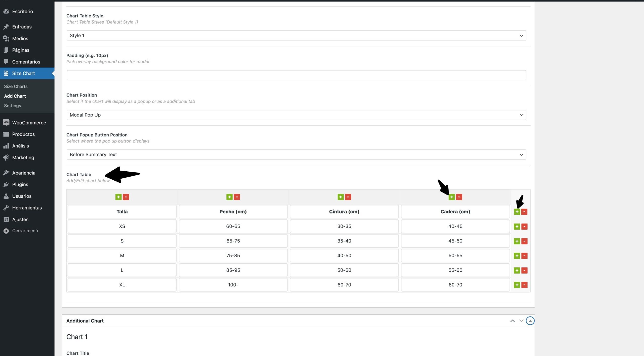This screenshot has height=356, width=644.
Task: Click red remove-column button above Pecho (cm)
Action: (237, 197)
